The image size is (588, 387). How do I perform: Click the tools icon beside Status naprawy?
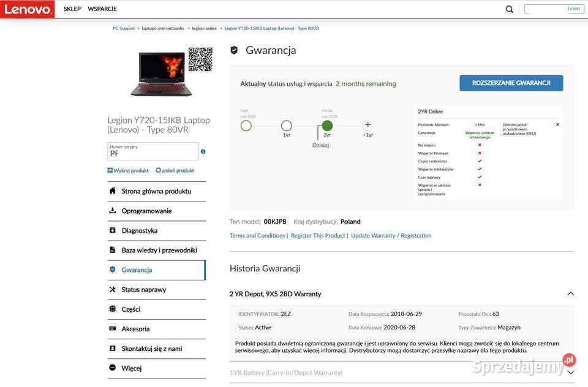[x=113, y=289]
